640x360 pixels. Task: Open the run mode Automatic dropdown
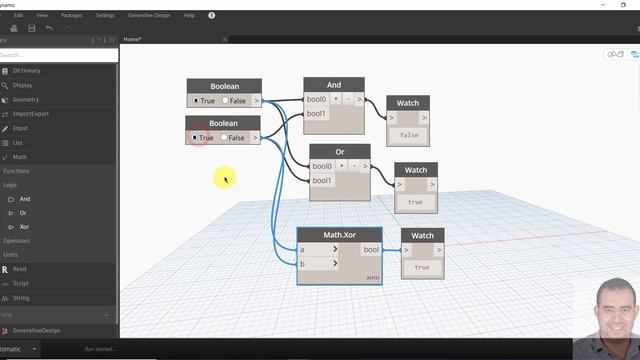tap(19, 349)
